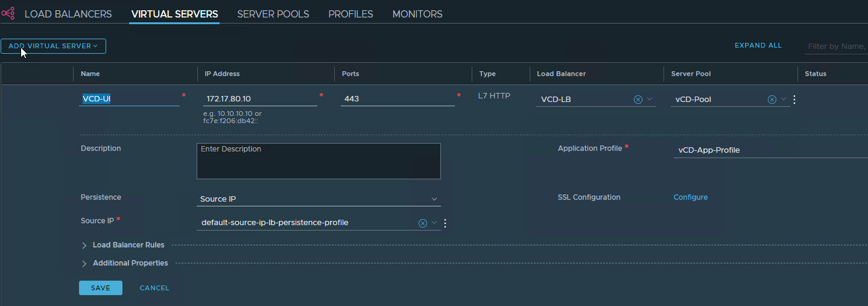868x306 pixels.
Task: Save the virtual server configuration
Action: coord(100,288)
